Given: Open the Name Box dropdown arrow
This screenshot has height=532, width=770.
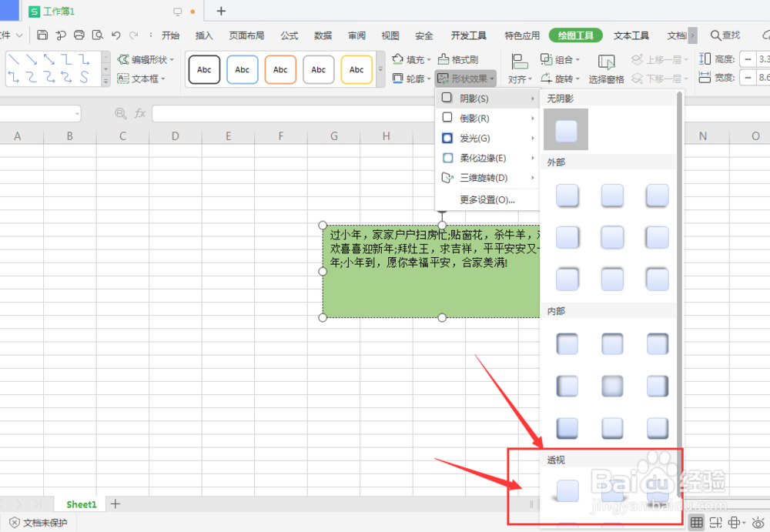Looking at the screenshot, I should (77, 114).
